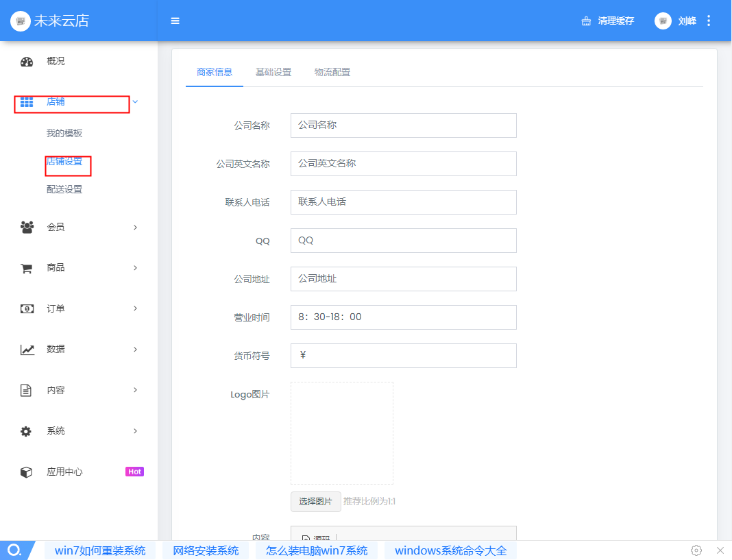The width and height of the screenshot is (732, 560).
Task: Click the 订单 money bill icon
Action: tap(27, 309)
